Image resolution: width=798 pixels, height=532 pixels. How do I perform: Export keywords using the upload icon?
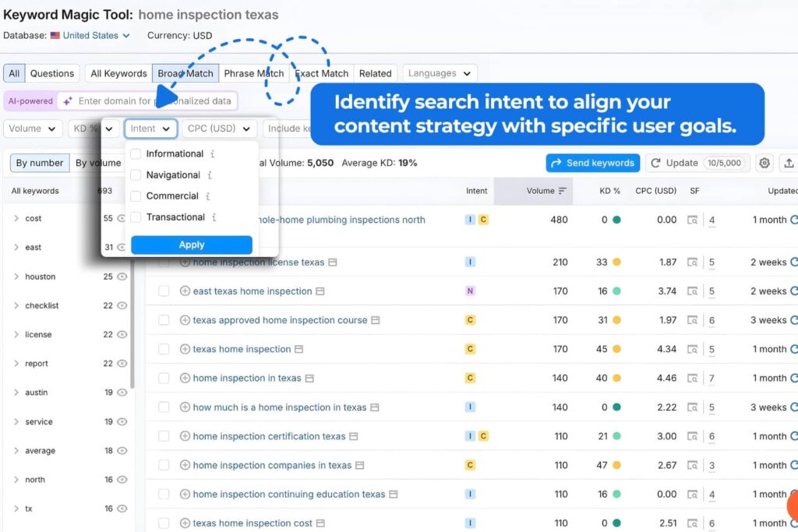click(x=789, y=163)
